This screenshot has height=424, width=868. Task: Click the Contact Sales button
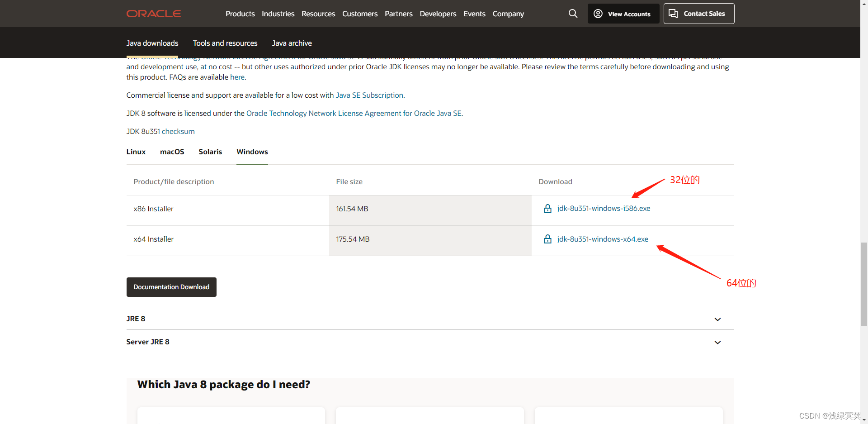point(699,14)
